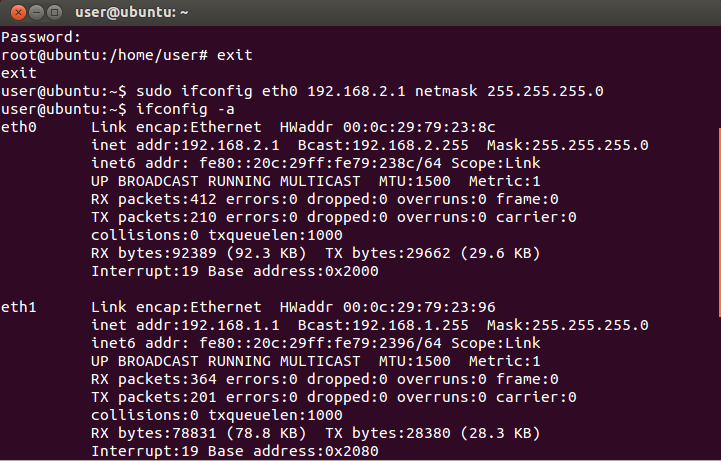Click the Password: prompt line
The width and height of the screenshot is (721, 461).
click(x=34, y=37)
